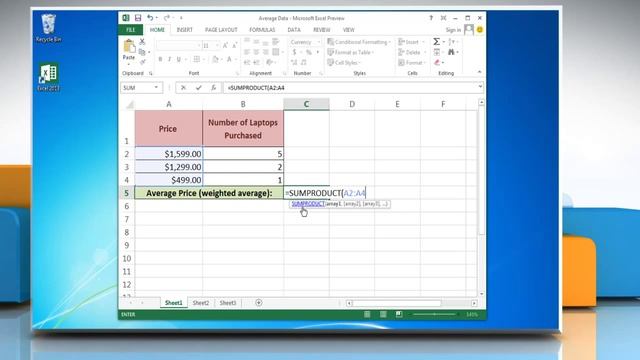Click the Format cells button
640x360 pixels.
(412, 62)
